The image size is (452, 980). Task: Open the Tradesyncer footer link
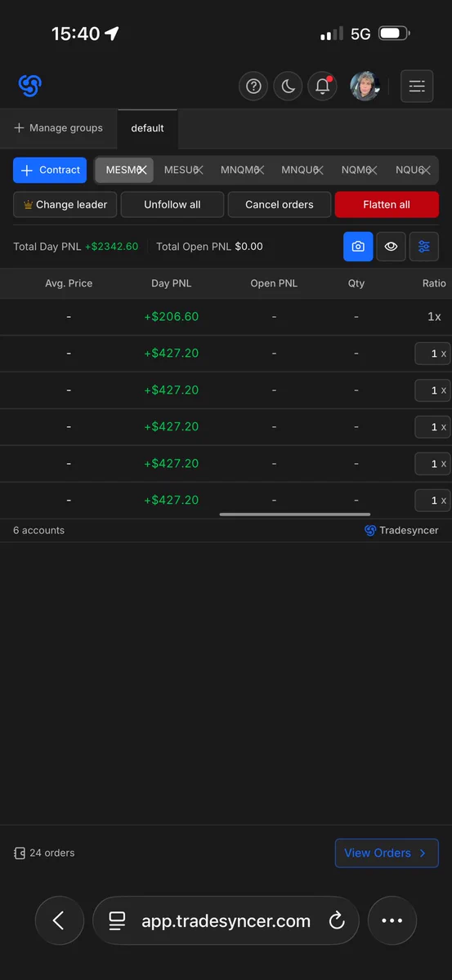[401, 530]
